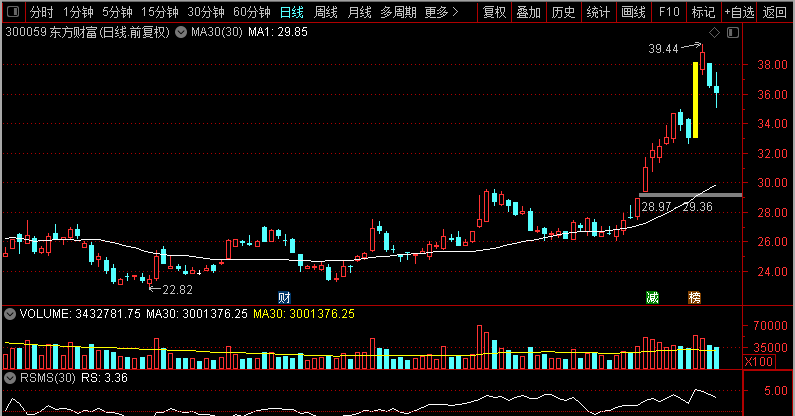Select the 周线 weekly chart tab

tap(326, 12)
